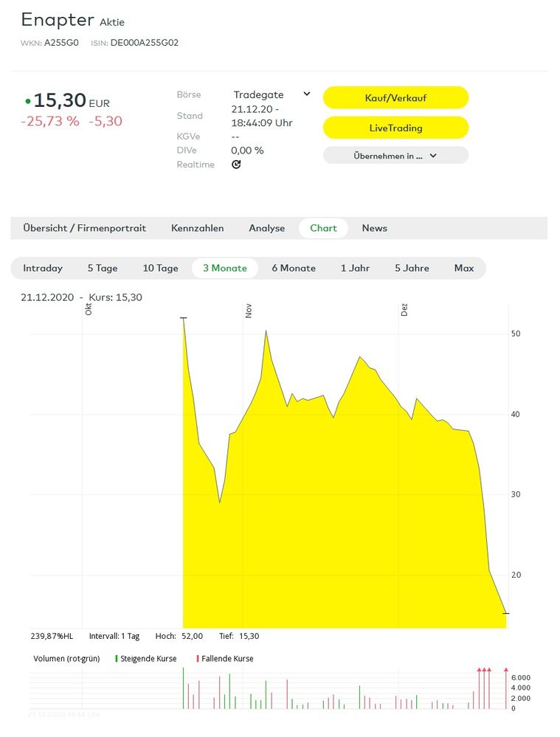Click the -5,30 absolute change value

[106, 121]
